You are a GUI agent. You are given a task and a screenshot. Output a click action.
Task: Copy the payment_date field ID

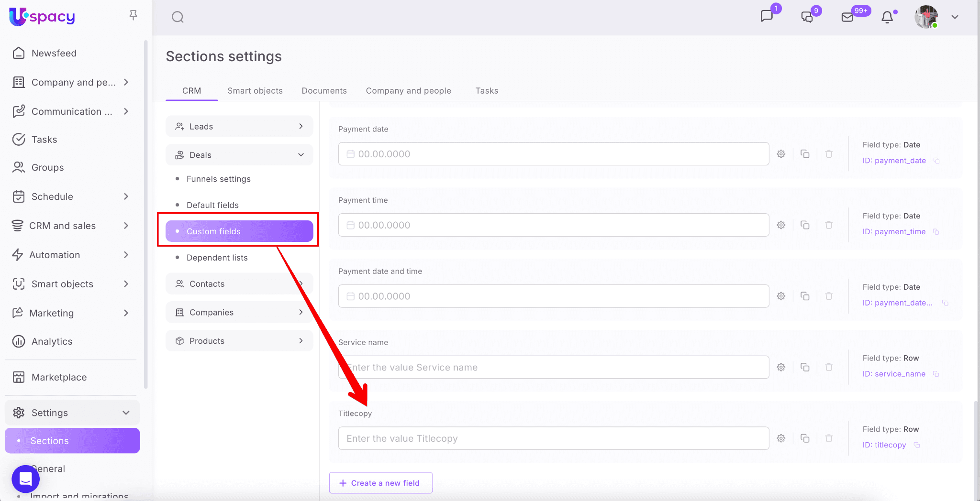[x=936, y=161]
